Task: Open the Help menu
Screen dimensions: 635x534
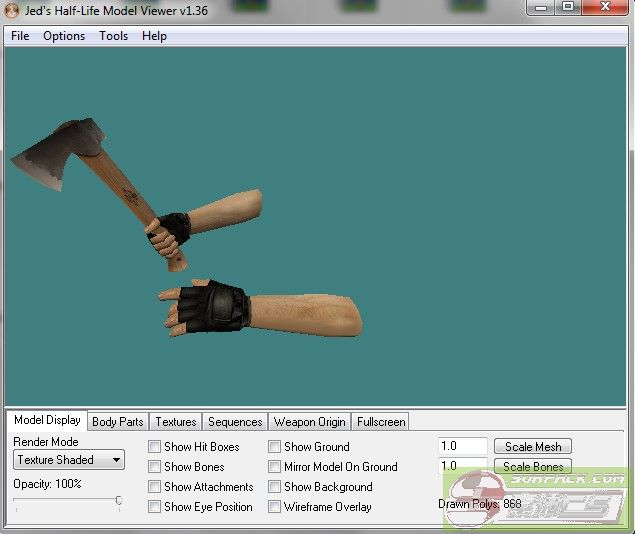Action: (154, 36)
